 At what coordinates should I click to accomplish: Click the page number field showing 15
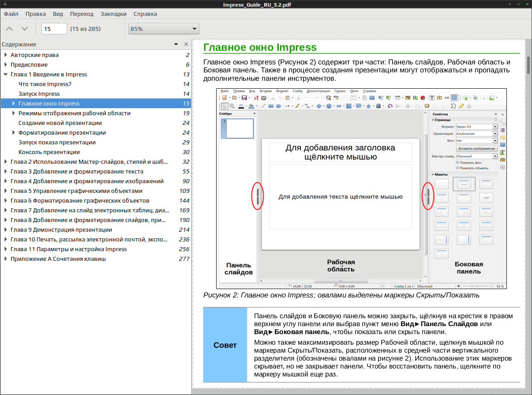[54, 29]
